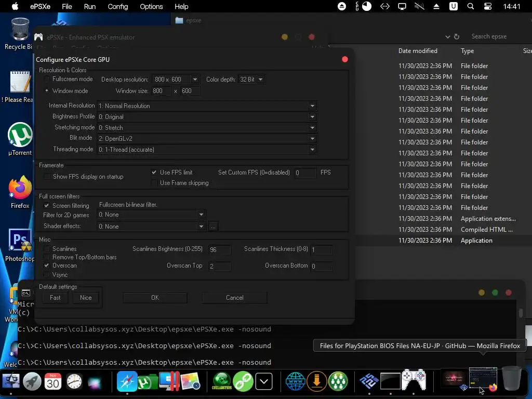Viewport: 532px width, 399px height.
Task: Open the green Collabsysos dock icon
Action: coord(222,381)
